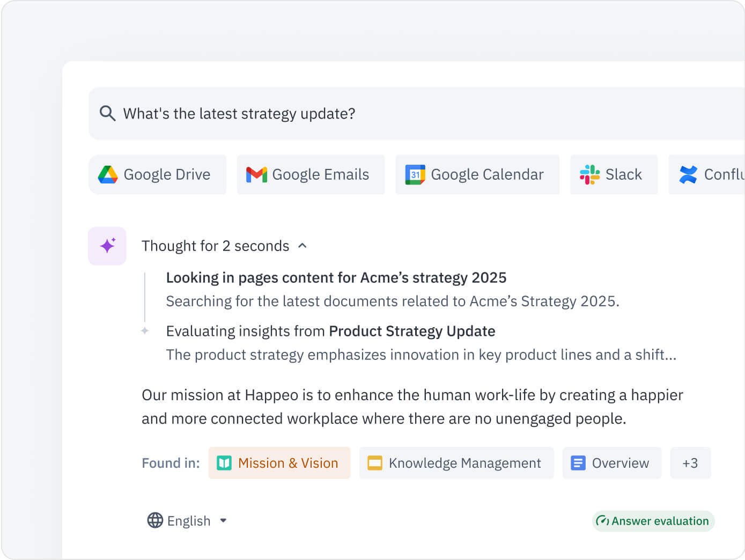Open the Mission & Vision source page
The height and width of the screenshot is (560, 745).
pyautogui.click(x=279, y=462)
